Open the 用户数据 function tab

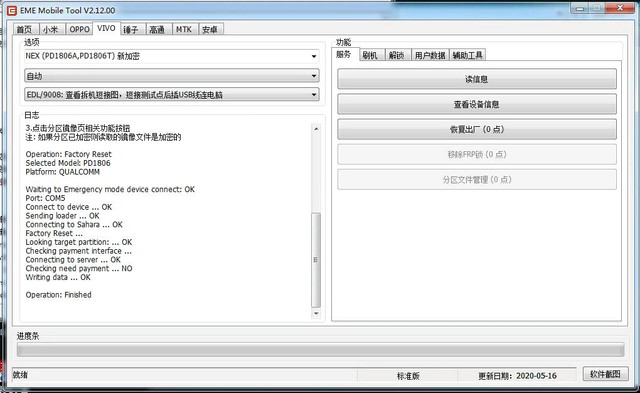(x=430, y=55)
